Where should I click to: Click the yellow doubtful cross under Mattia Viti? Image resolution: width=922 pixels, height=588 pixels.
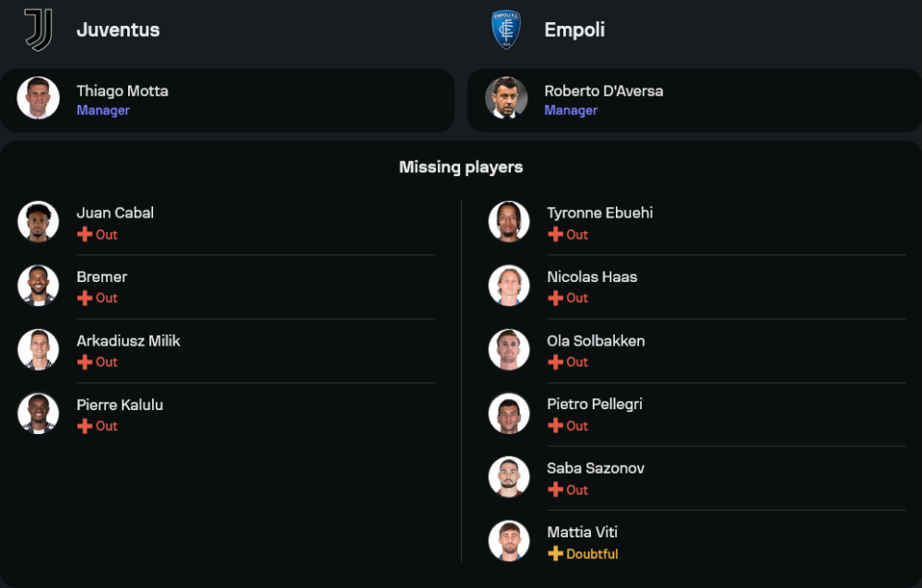tap(555, 554)
